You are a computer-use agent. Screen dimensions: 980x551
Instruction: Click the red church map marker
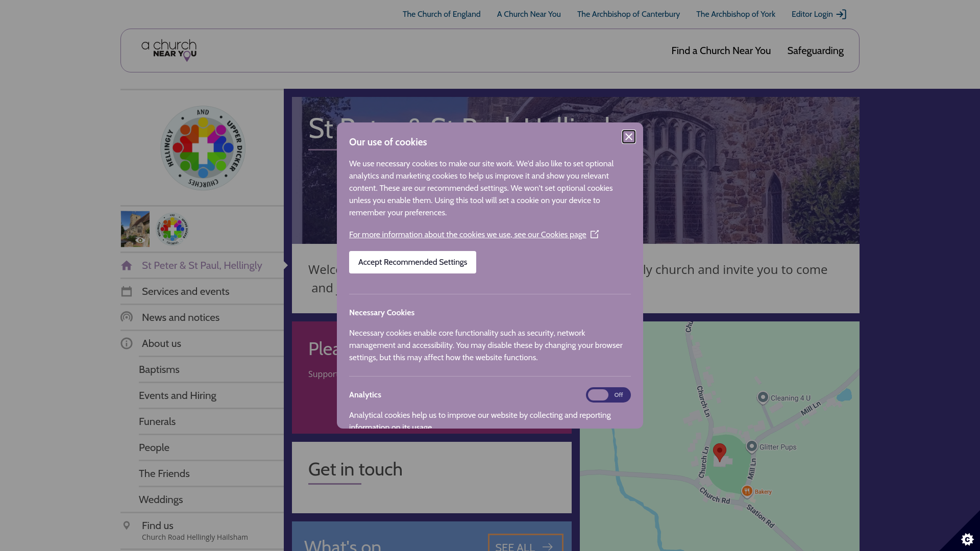point(720,453)
